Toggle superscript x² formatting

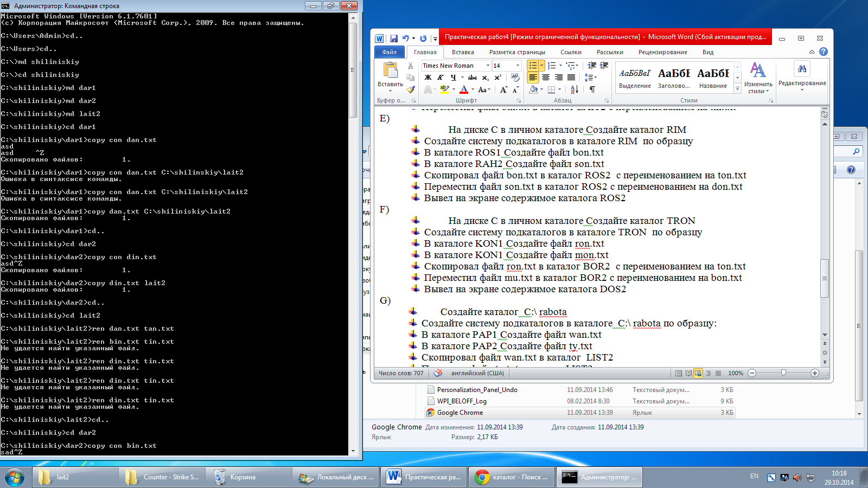click(497, 78)
